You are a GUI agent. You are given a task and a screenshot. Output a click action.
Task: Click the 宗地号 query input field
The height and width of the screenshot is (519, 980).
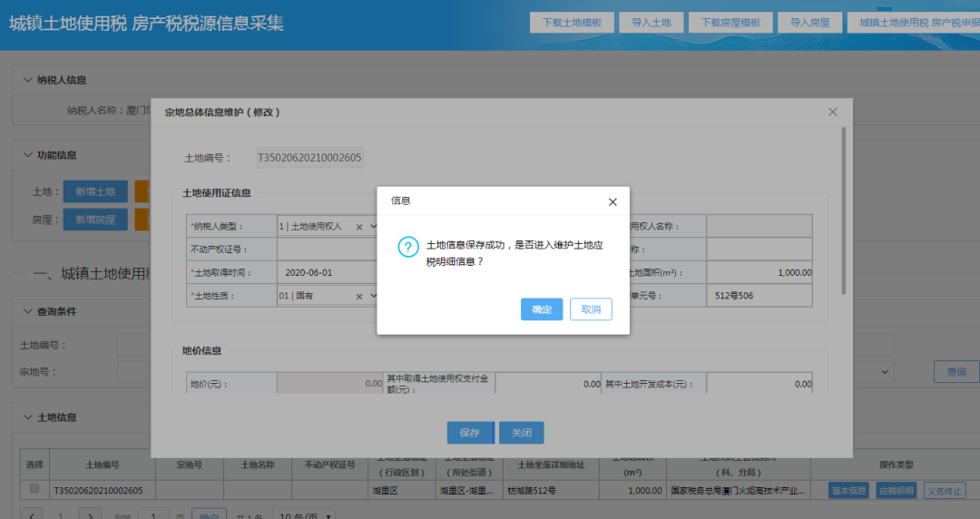pos(133,371)
